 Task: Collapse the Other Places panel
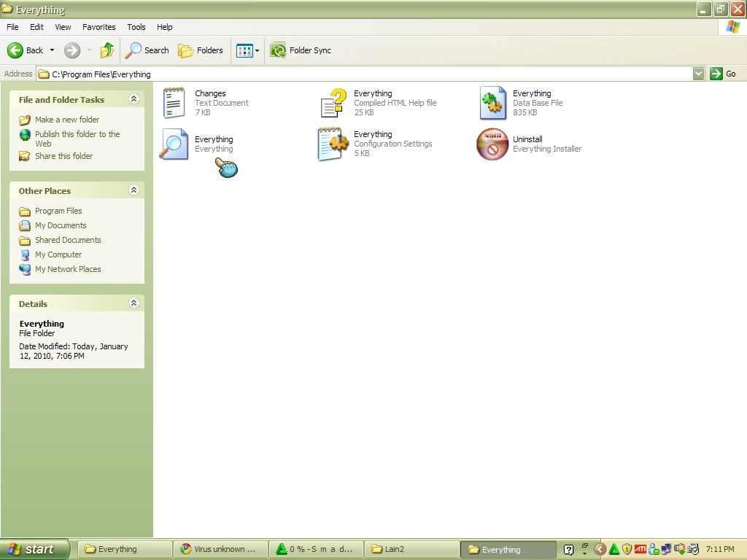point(134,190)
